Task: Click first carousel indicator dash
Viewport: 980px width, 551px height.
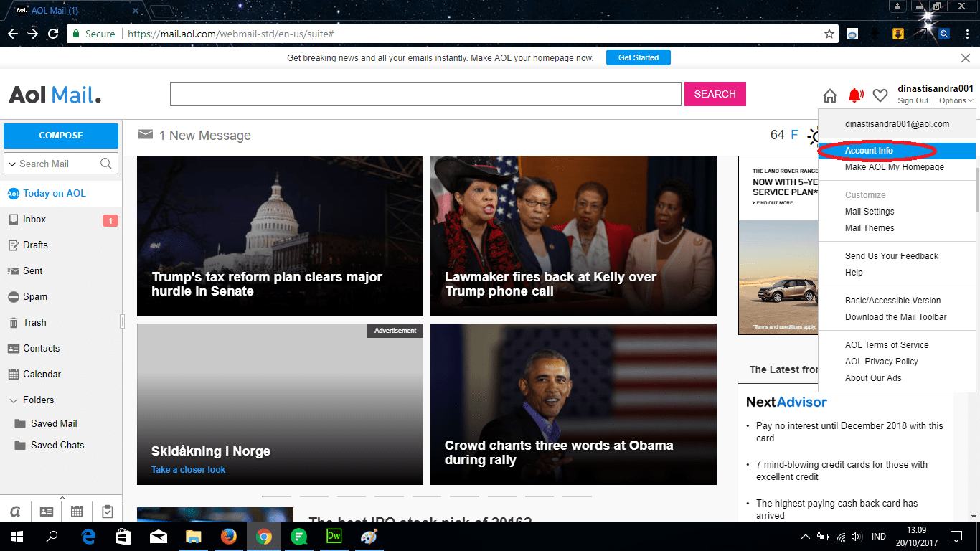Action: click(x=276, y=496)
